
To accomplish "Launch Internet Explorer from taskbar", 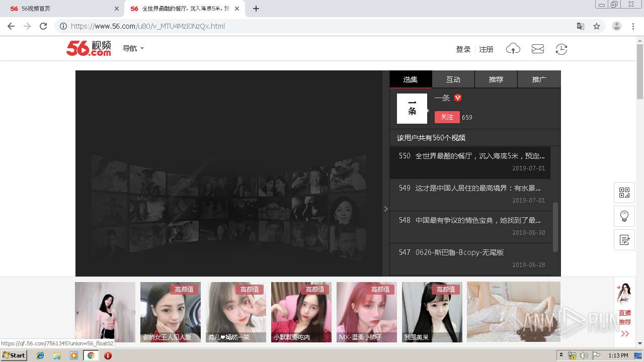I will coord(40,355).
